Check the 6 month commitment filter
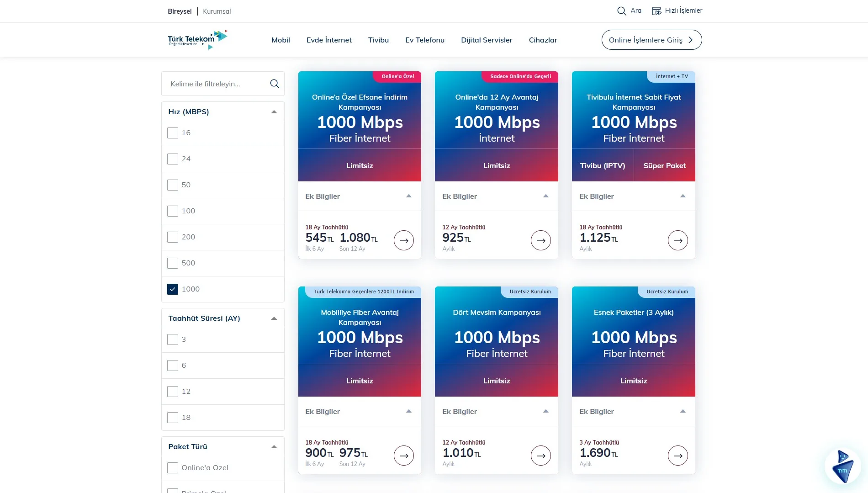 coord(173,366)
